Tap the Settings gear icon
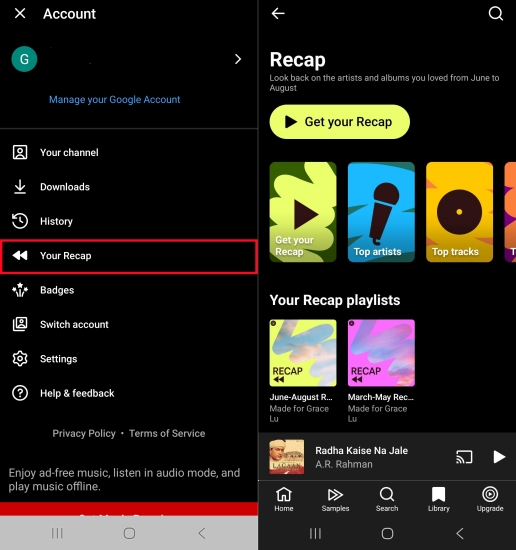516x550 pixels. click(20, 358)
